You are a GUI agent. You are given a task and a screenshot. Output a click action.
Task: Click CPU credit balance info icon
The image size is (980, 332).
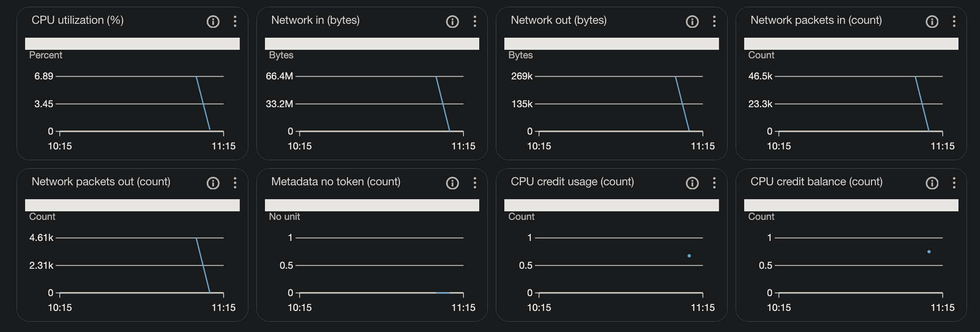[x=932, y=183]
